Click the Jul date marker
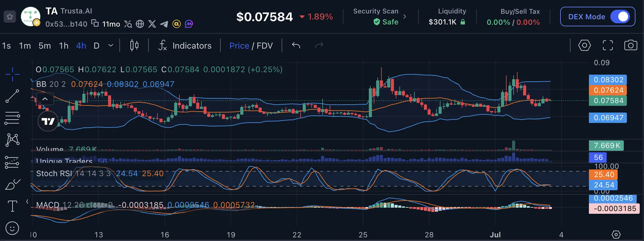The height and width of the screenshot is (241, 644). point(495,235)
